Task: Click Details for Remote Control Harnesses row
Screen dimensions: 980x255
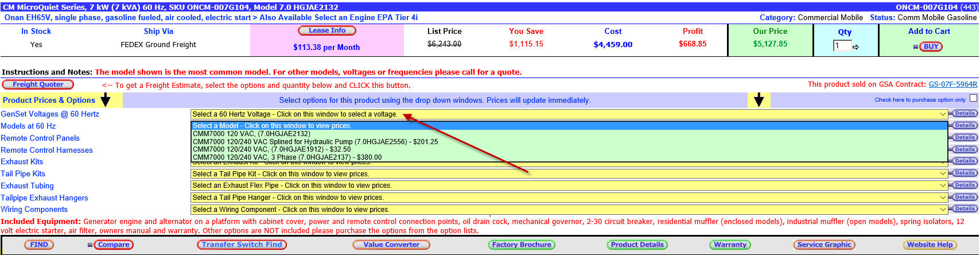Action: pos(965,149)
